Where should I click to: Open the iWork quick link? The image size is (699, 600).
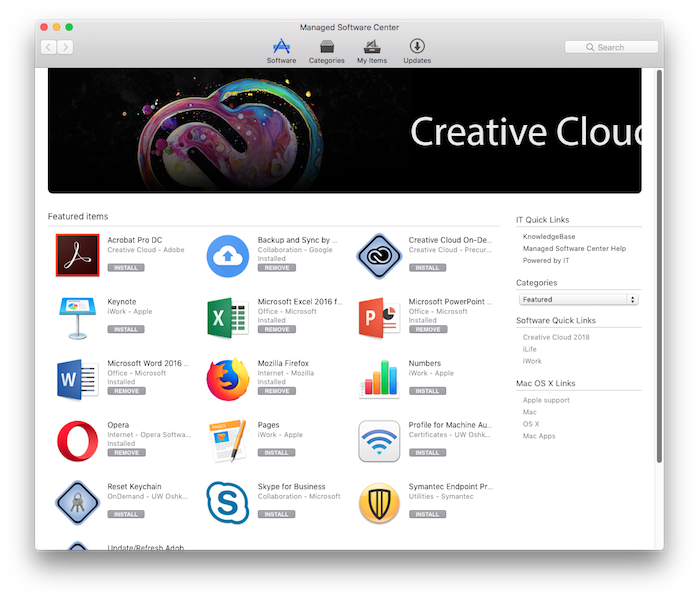[x=532, y=362]
